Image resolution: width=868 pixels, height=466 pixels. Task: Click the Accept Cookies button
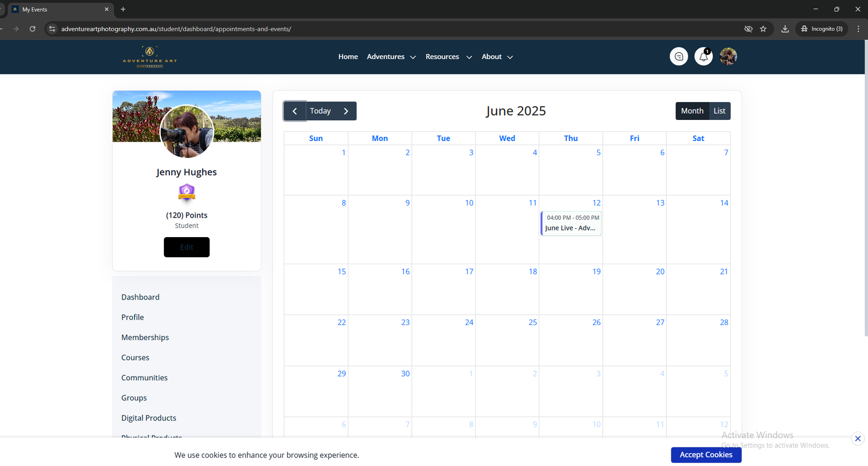point(706,455)
